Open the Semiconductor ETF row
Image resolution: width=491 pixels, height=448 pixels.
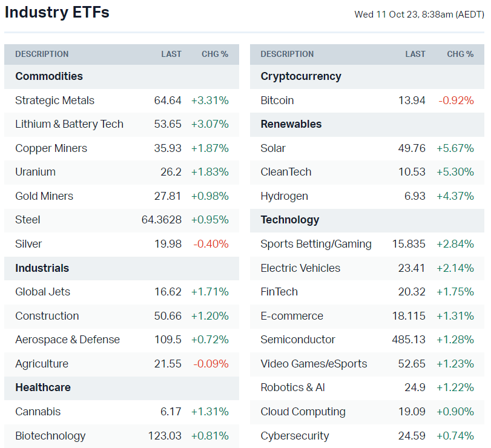pyautogui.click(x=298, y=340)
